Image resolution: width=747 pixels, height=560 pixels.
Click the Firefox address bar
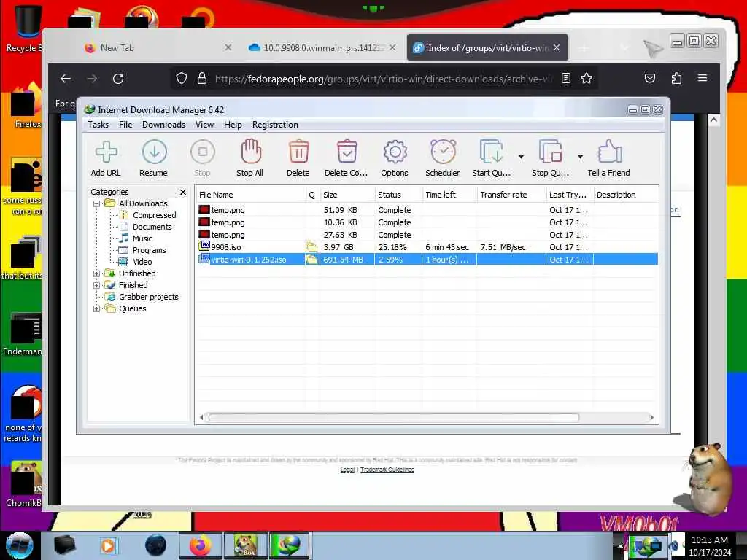[x=384, y=79]
